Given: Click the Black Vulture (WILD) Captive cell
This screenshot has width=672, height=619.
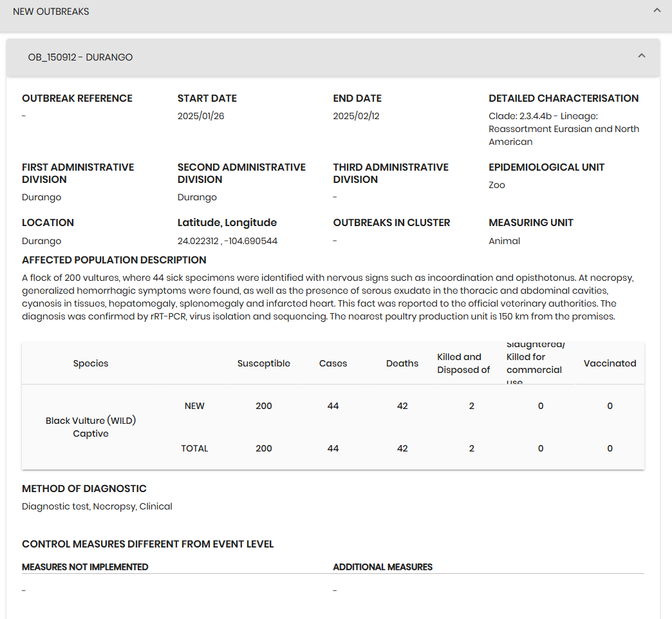Looking at the screenshot, I should click(x=90, y=427).
